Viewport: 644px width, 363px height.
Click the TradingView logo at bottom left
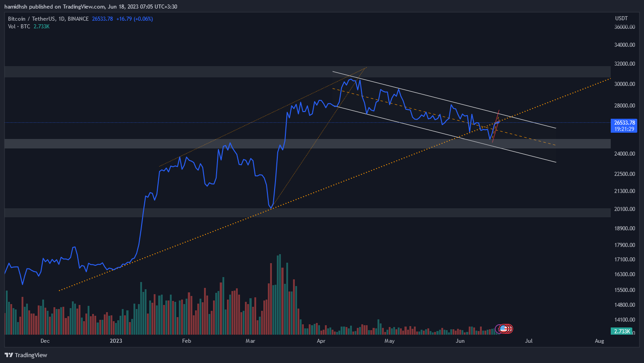(26, 355)
